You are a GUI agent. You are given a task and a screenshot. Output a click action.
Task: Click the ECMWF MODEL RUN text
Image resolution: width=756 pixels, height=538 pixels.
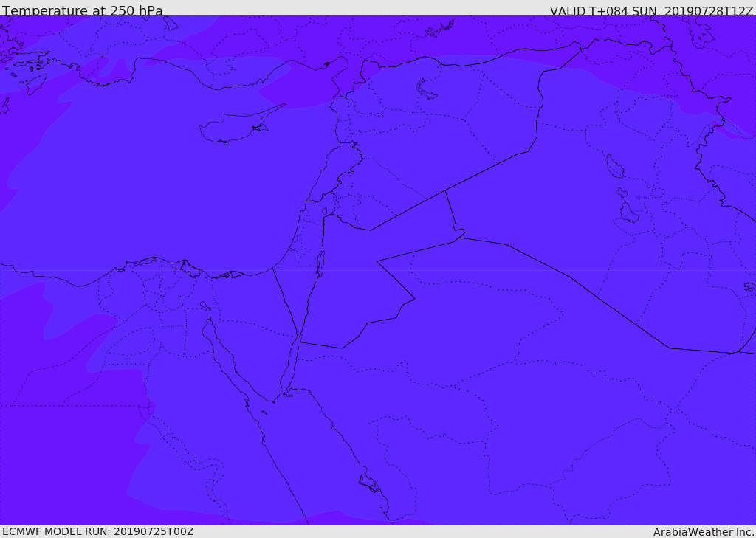[98, 531]
